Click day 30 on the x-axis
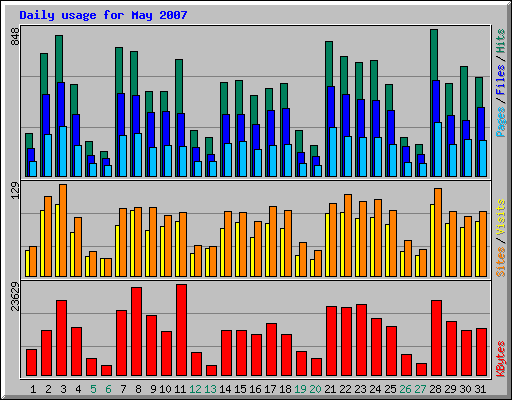Viewport: 512px width, 400px height. 465,389
